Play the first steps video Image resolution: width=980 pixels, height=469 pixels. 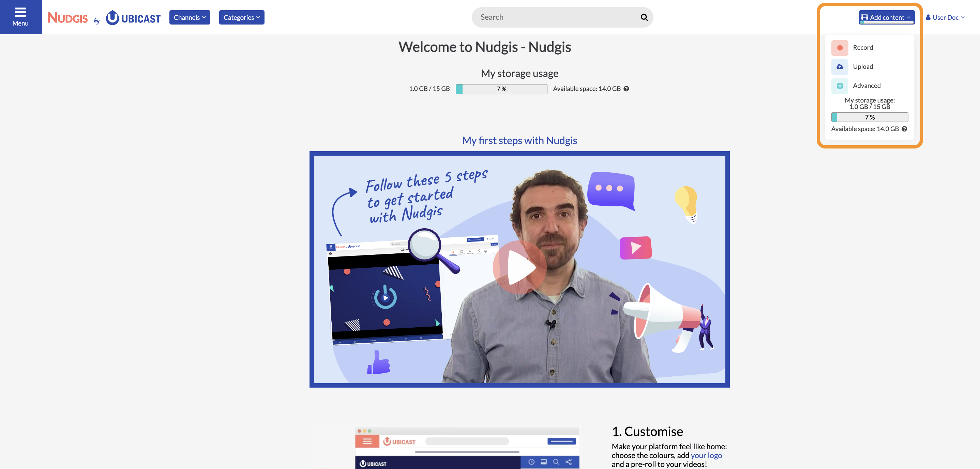point(520,268)
